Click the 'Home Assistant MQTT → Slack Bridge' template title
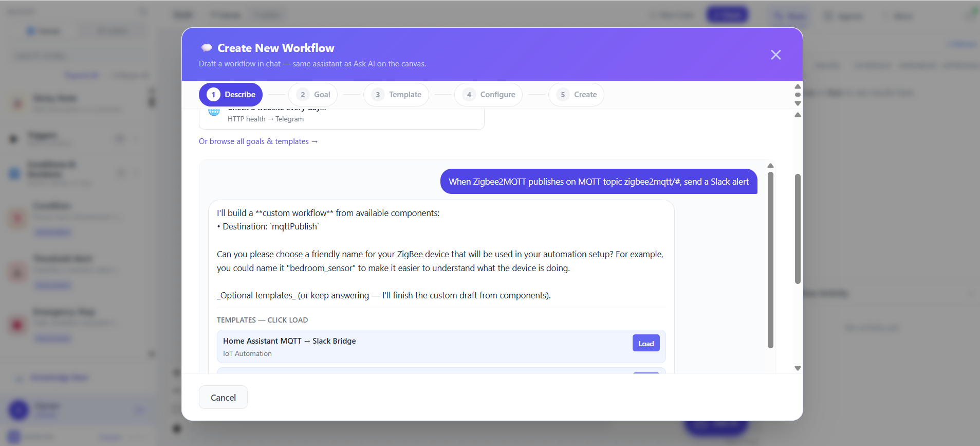The width and height of the screenshot is (980, 446). coord(289,341)
